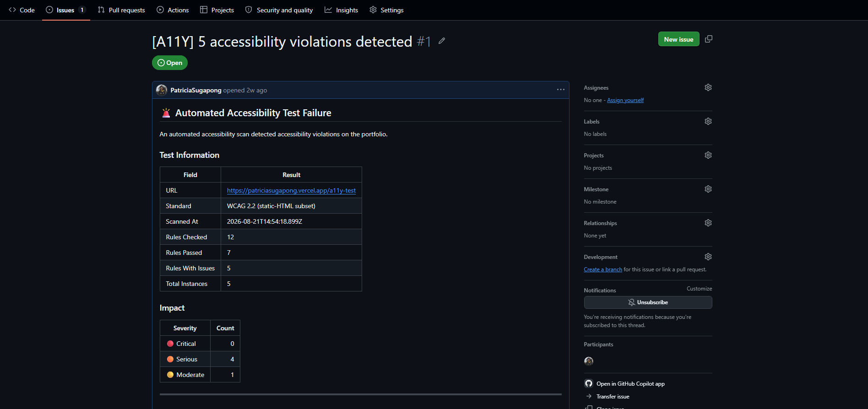Go to the Projects tab in the navigation
This screenshot has width=868, height=409.
point(217,10)
